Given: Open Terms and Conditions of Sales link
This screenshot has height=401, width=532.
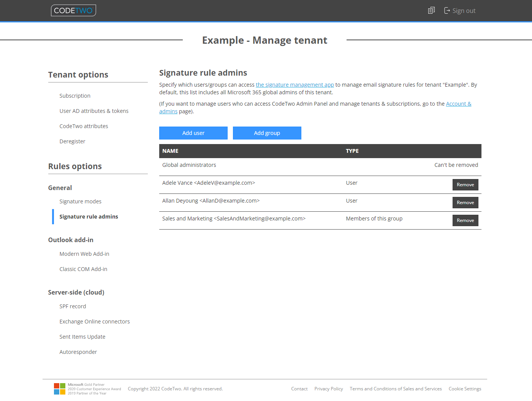Looking at the screenshot, I should click(396, 389).
